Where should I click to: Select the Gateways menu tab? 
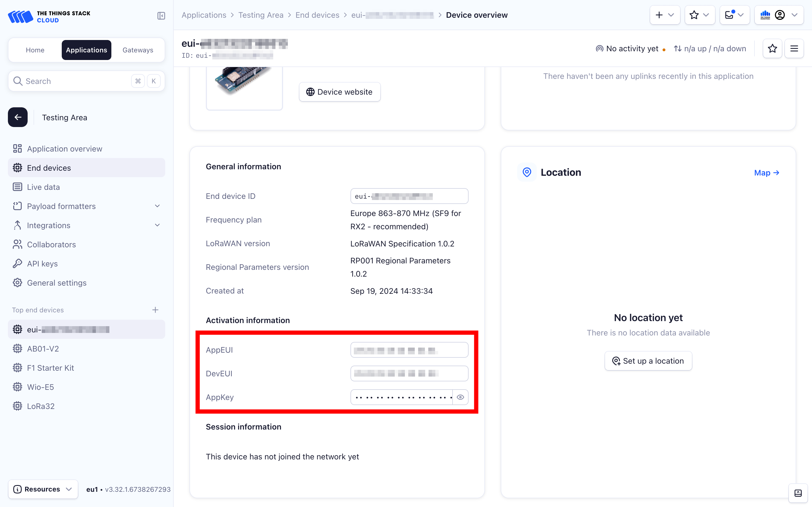coord(138,50)
